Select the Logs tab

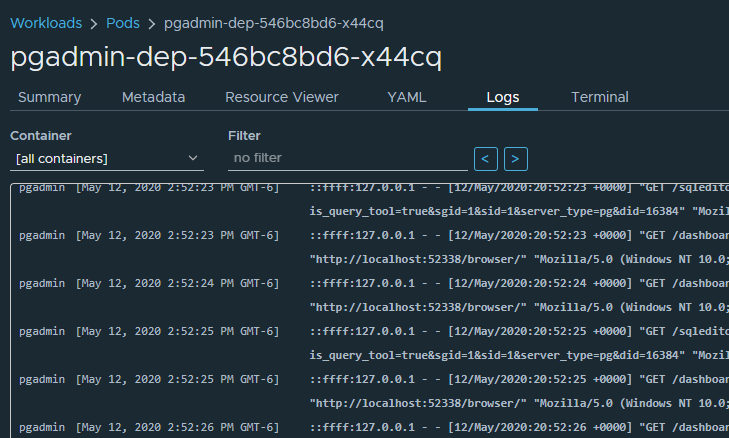coord(503,97)
